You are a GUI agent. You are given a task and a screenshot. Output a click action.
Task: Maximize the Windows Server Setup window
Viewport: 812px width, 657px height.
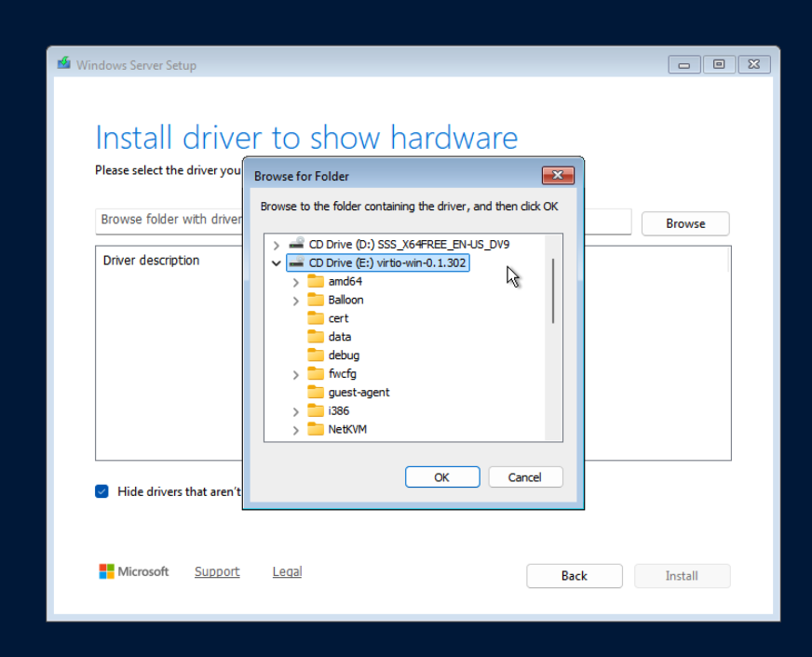(719, 64)
